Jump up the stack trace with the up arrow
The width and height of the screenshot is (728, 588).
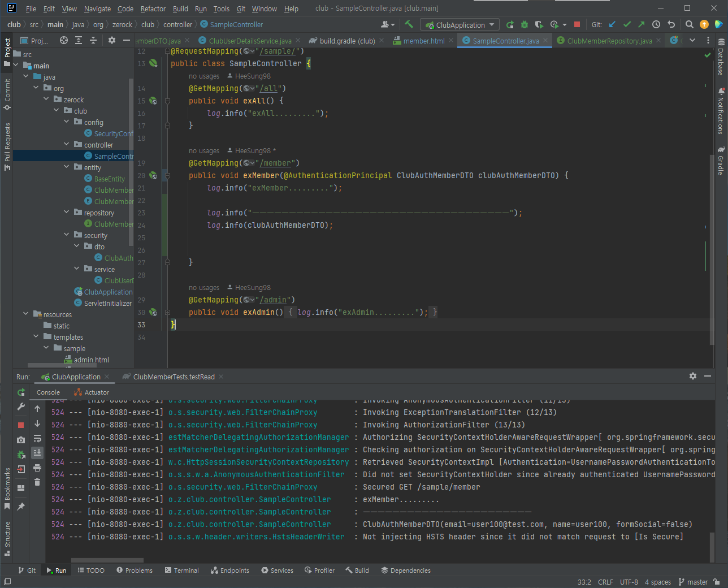click(x=37, y=409)
